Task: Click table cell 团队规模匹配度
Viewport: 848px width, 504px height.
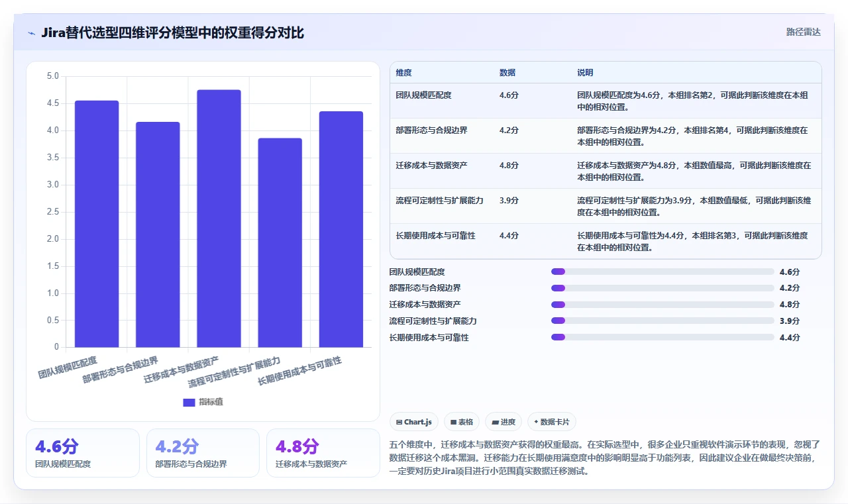Action: coord(424,95)
